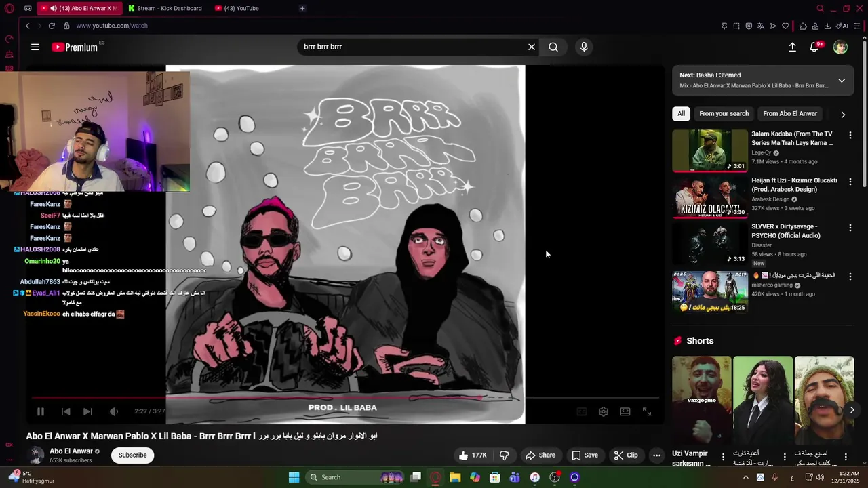Submit search with magnifier button
The height and width of the screenshot is (488, 868).
(553, 47)
